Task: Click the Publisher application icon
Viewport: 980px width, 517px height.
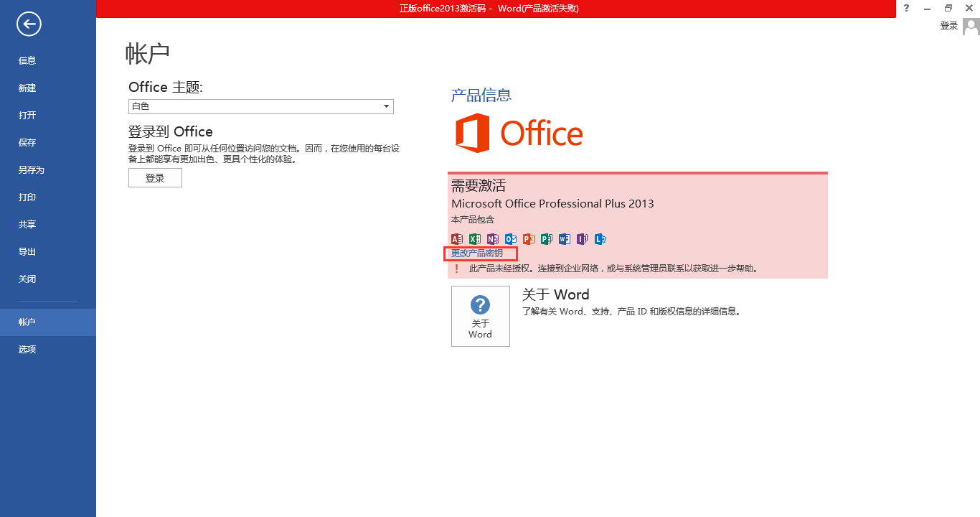Action: [x=546, y=239]
